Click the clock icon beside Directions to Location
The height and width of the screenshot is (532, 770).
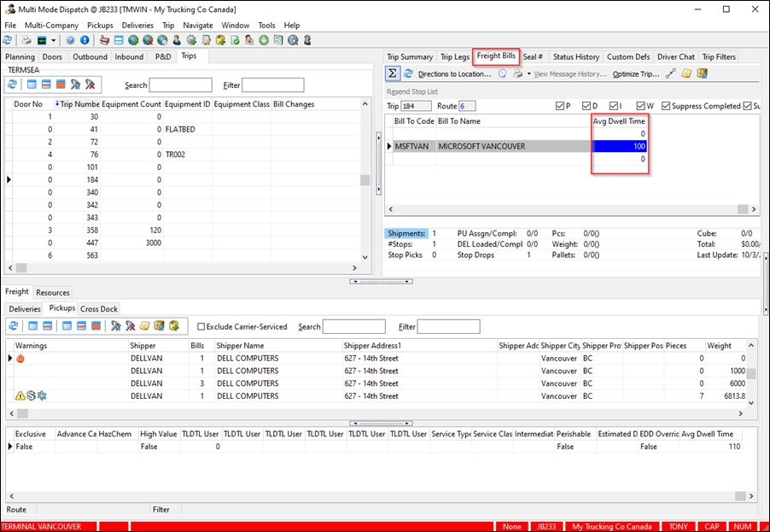503,73
